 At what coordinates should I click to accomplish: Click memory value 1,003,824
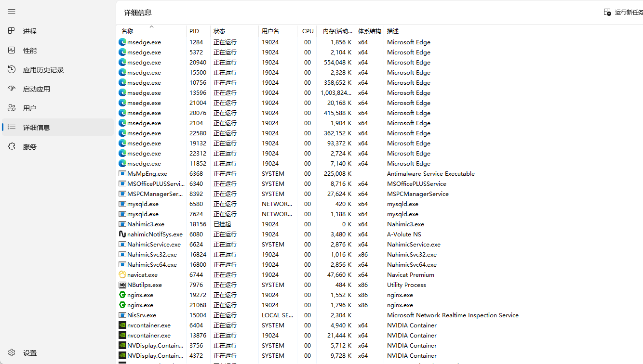click(336, 92)
